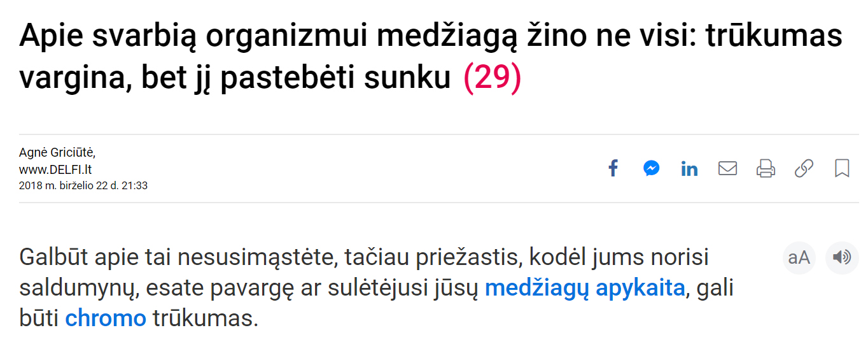The image size is (868, 358).
Task: Click the author name Agnė Griciūtė
Action: pyautogui.click(x=57, y=152)
